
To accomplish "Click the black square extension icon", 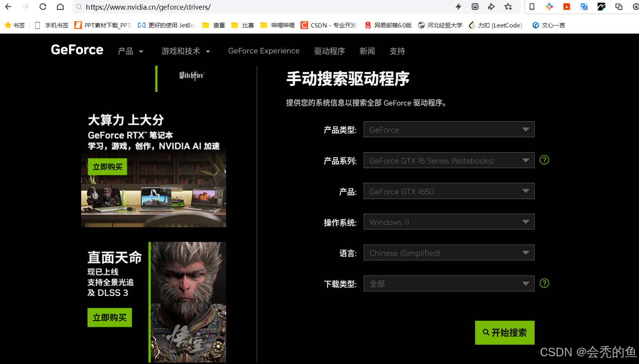I will coord(602,7).
